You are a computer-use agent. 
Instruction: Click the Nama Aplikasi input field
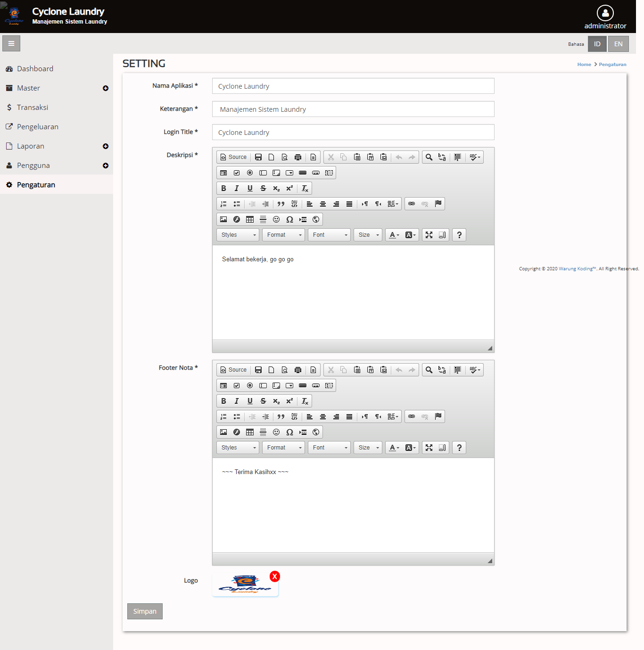(353, 86)
